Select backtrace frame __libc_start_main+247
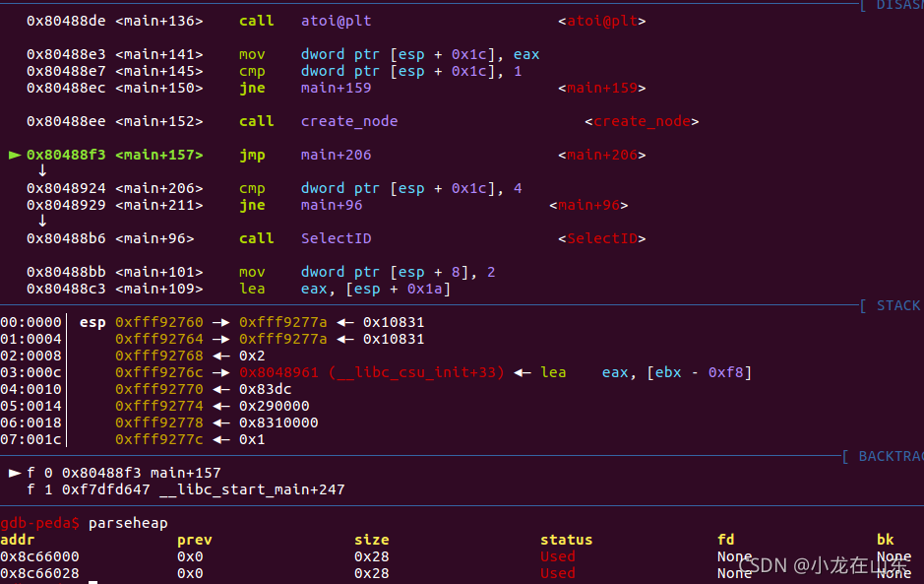924x584 pixels. pos(252,489)
